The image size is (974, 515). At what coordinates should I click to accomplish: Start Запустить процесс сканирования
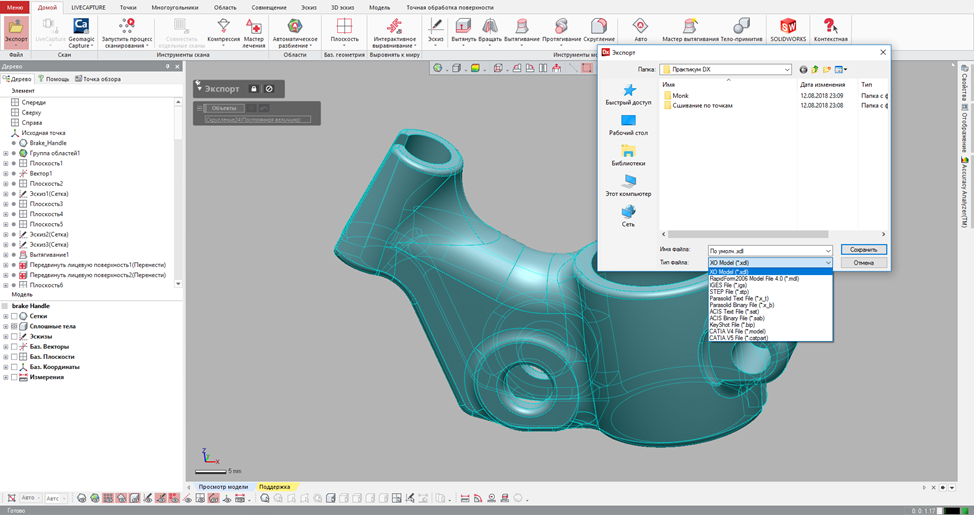(x=127, y=32)
